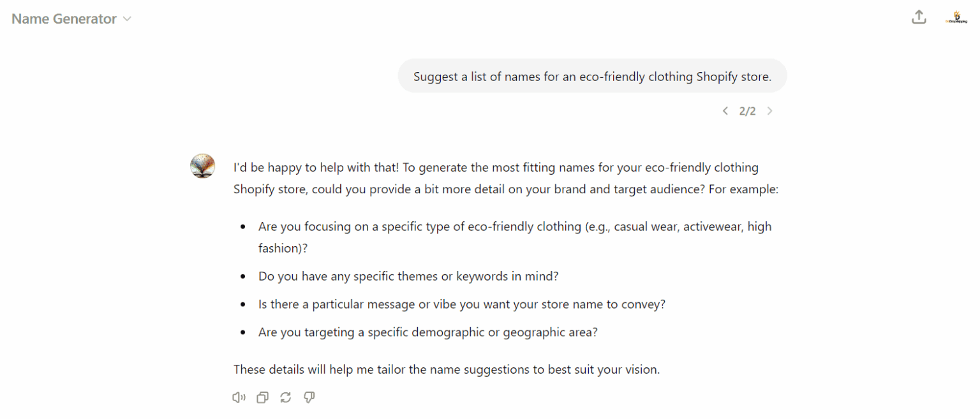This screenshot has width=980, height=419.
Task: Regenerate the assistant's answer
Action: coord(285,397)
